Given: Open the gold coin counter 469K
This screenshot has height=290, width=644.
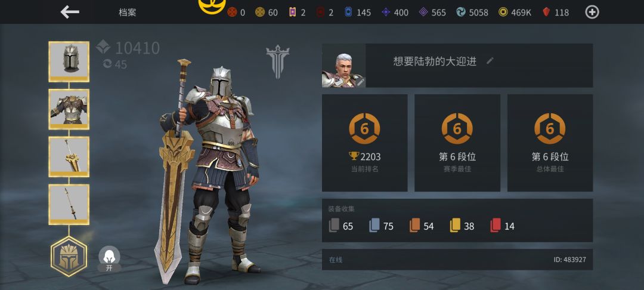Looking at the screenshot, I should pos(515,13).
